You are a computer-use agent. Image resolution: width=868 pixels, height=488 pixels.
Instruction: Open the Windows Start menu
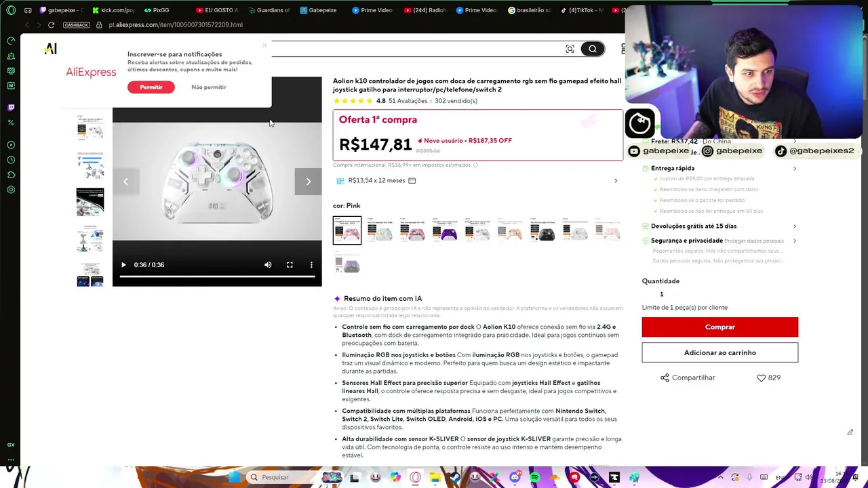pos(235,477)
